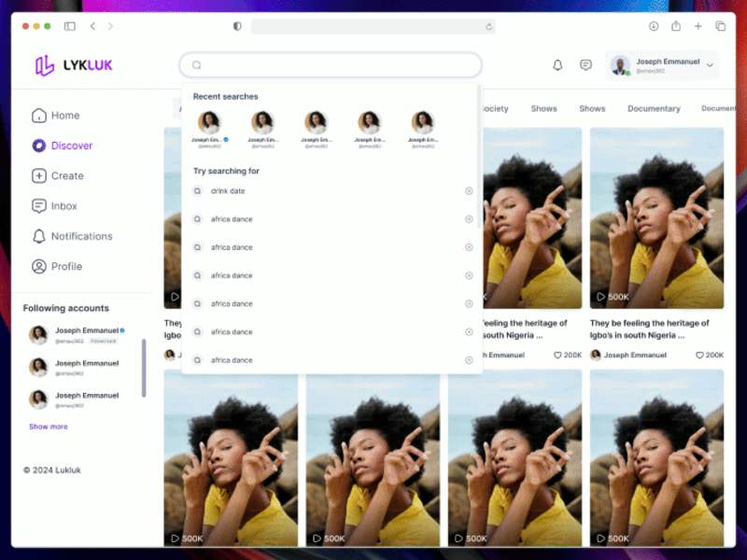Screen dimensions: 747x560
Task: Go forward in the browser
Action: click(110, 26)
